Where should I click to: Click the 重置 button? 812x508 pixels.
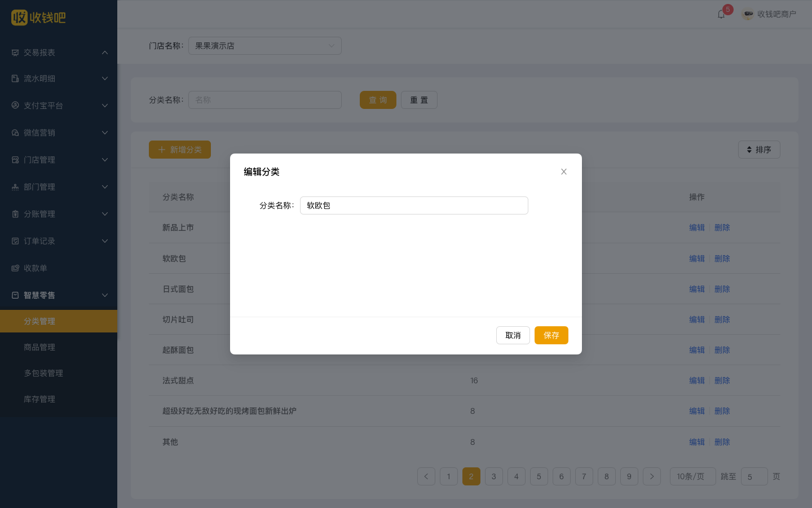pos(419,100)
